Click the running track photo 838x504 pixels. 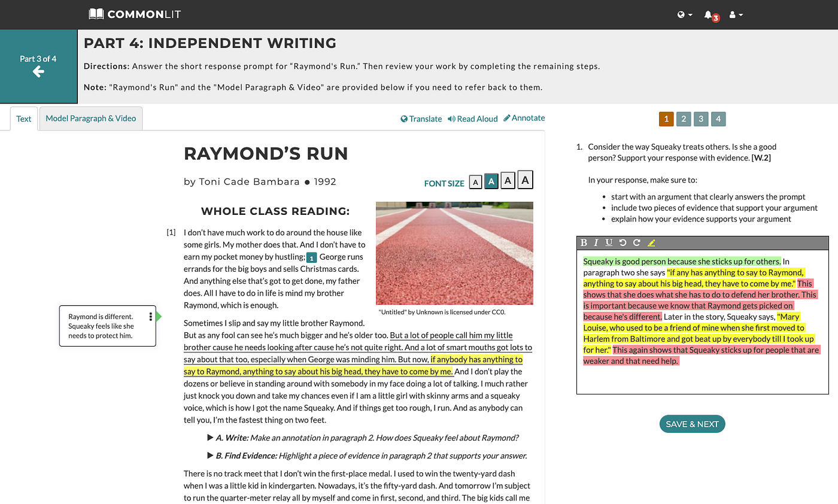pos(454,253)
